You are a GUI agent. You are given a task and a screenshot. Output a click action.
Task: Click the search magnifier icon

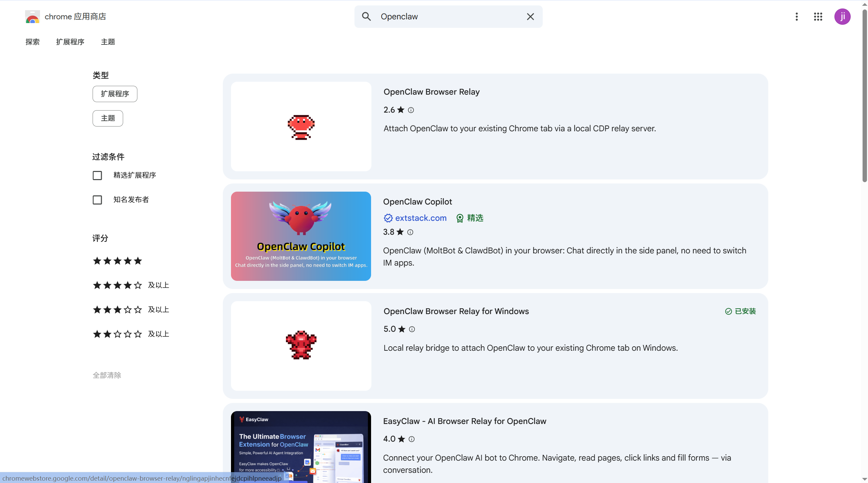click(x=366, y=17)
